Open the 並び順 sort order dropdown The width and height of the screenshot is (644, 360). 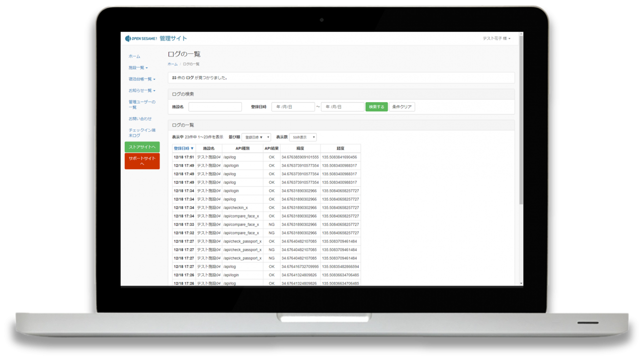pos(256,137)
